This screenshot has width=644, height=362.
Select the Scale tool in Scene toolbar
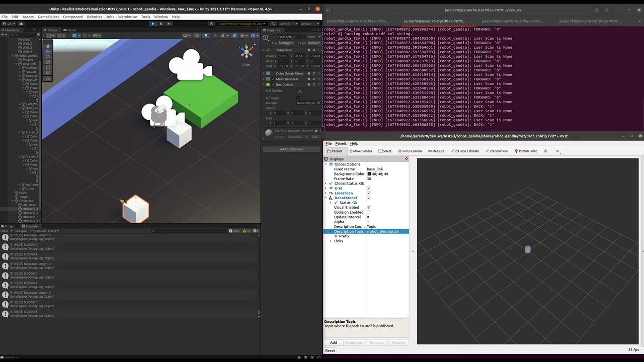click(x=48, y=62)
